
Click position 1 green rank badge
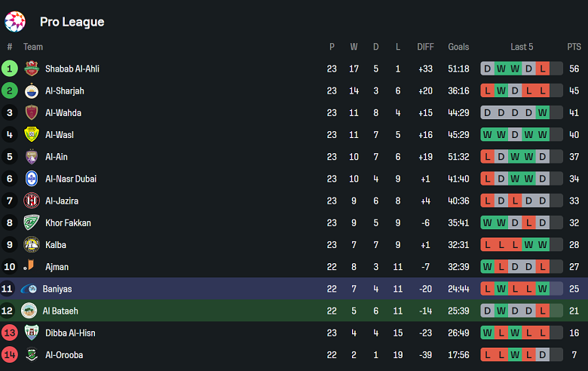[x=10, y=69]
